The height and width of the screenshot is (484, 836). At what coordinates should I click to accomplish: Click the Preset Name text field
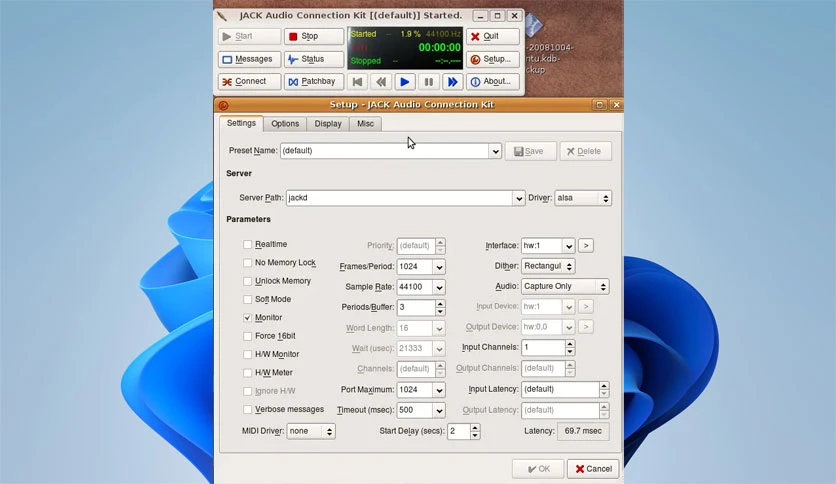coord(384,151)
